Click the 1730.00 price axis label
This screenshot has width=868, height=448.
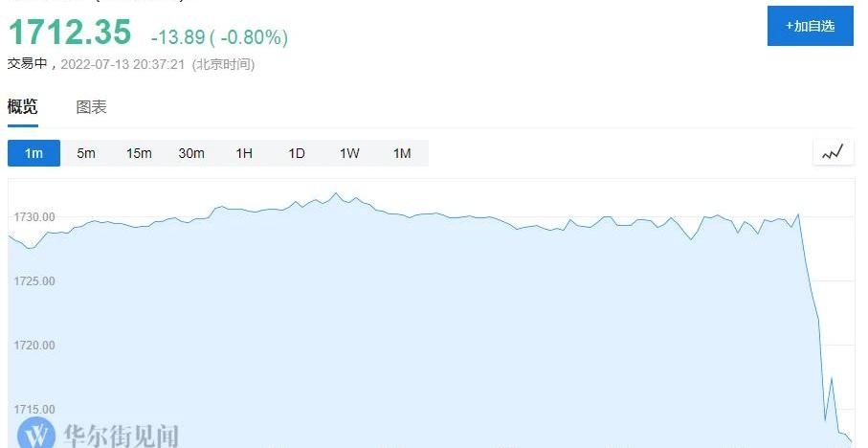point(33,217)
